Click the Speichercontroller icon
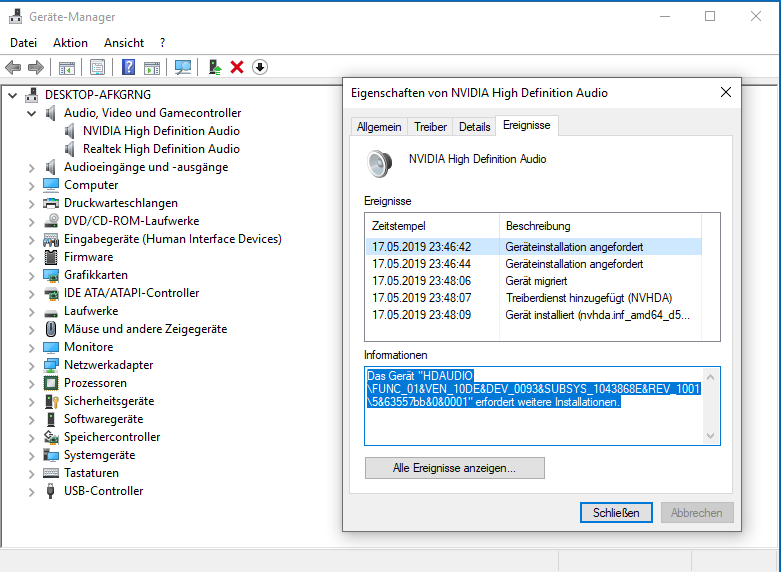Viewport: 781px width, 572px height. click(51, 437)
